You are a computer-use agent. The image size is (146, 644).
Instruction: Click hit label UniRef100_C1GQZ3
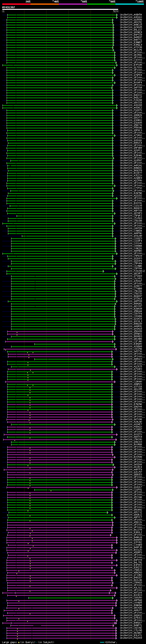coord(131,239)
